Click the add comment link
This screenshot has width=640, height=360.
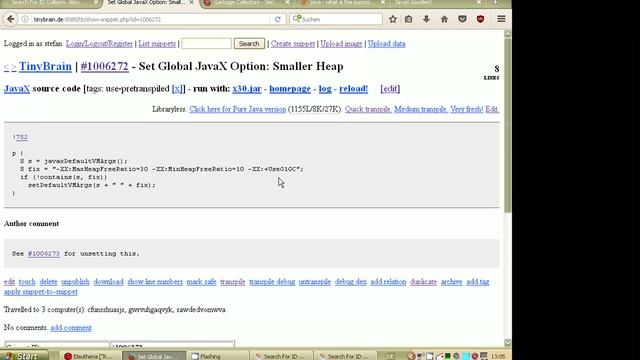point(71,328)
